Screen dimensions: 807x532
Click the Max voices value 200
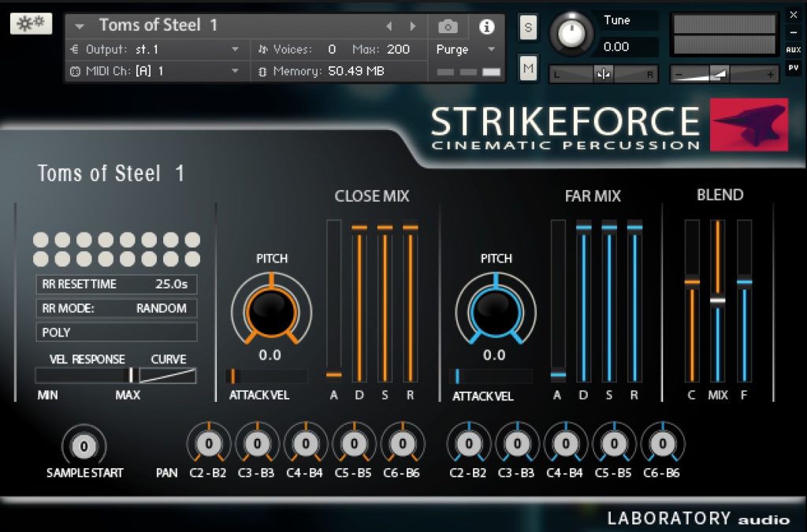pos(398,50)
